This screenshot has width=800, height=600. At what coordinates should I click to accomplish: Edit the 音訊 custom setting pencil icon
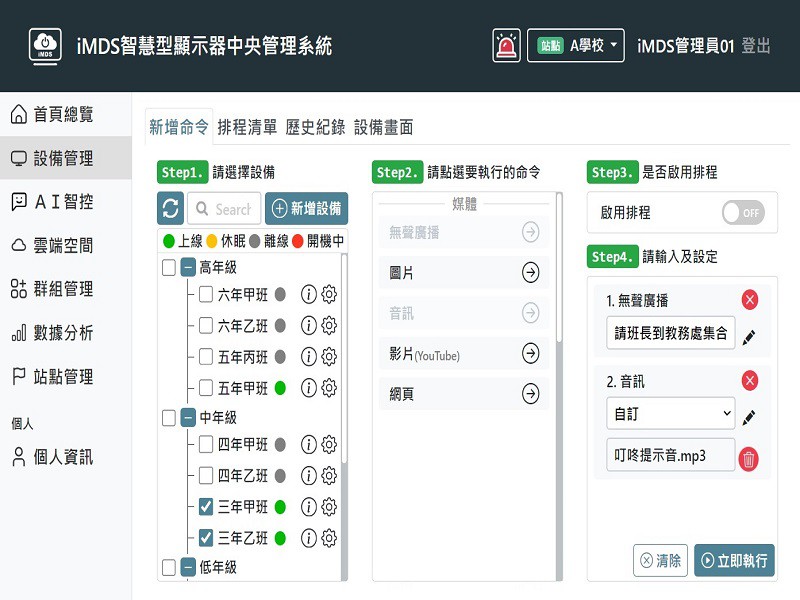click(x=749, y=417)
